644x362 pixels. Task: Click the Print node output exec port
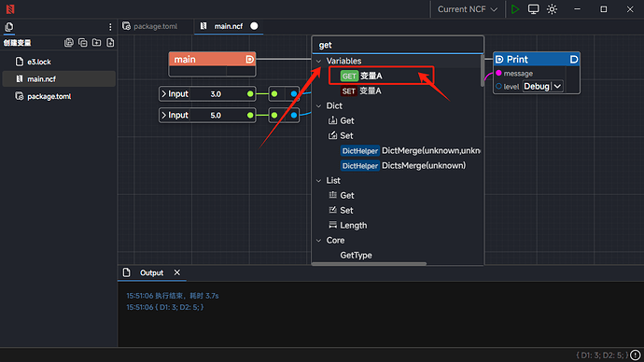tap(574, 60)
